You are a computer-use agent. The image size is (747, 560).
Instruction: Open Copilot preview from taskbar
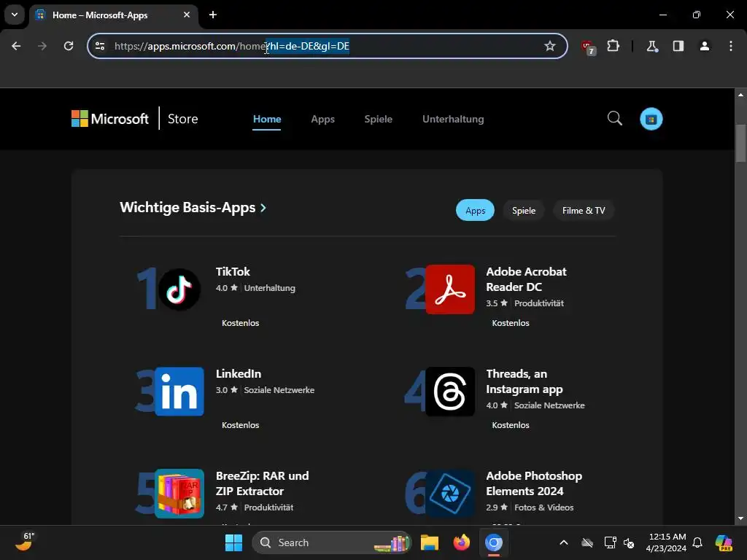[x=724, y=542]
